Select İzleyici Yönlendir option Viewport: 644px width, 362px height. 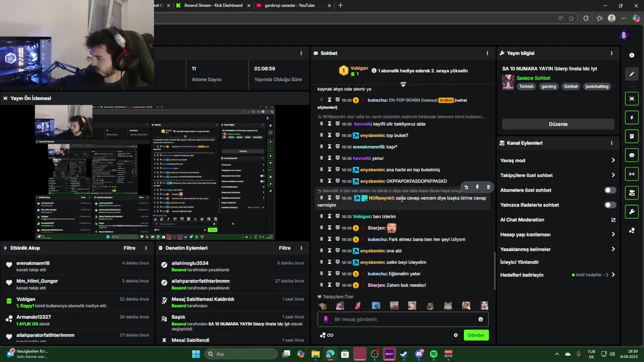tap(519, 262)
